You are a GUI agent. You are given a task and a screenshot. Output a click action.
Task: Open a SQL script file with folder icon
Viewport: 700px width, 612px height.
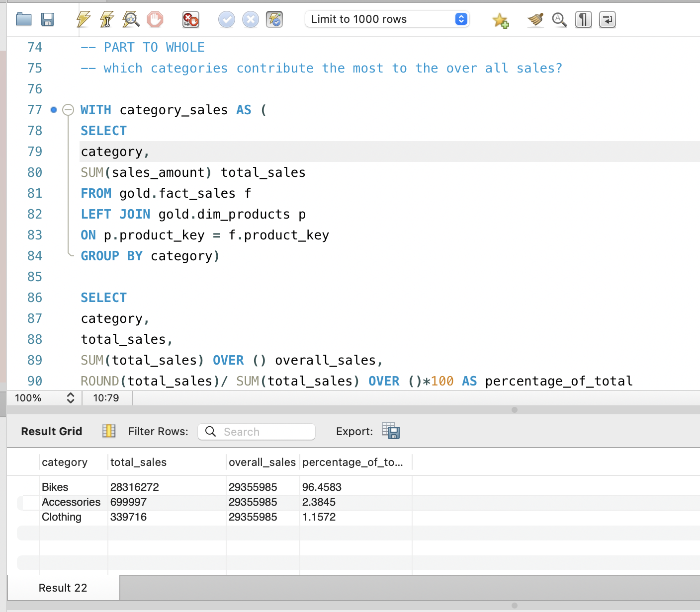click(23, 20)
